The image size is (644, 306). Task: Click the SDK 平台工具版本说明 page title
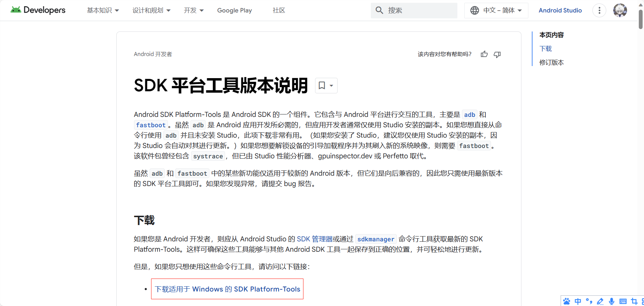point(221,85)
